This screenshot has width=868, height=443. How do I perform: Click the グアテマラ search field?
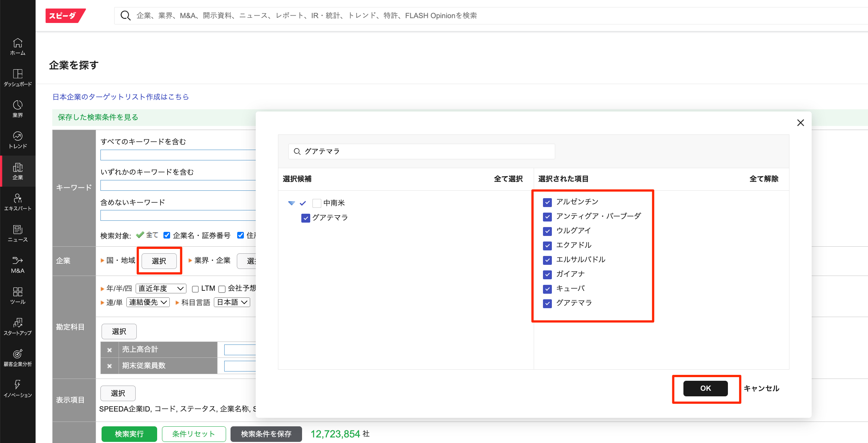click(x=421, y=151)
